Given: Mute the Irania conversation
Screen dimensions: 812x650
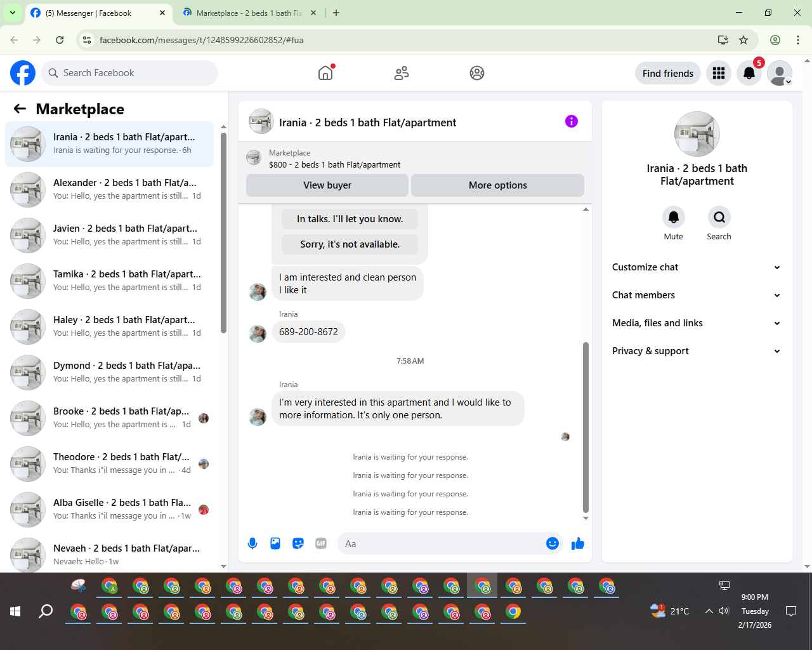Looking at the screenshot, I should (674, 218).
